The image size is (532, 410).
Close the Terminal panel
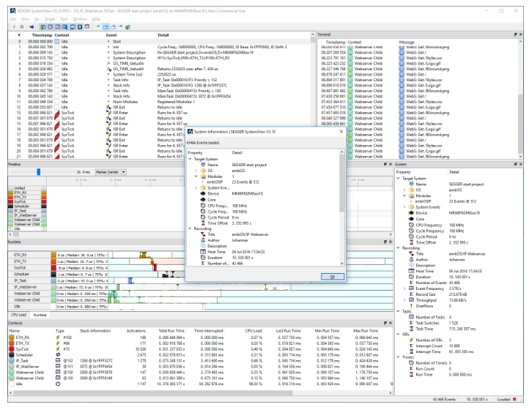[521, 34]
